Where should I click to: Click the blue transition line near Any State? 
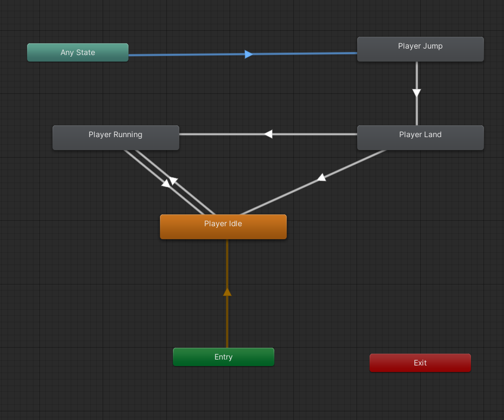[x=162, y=55]
